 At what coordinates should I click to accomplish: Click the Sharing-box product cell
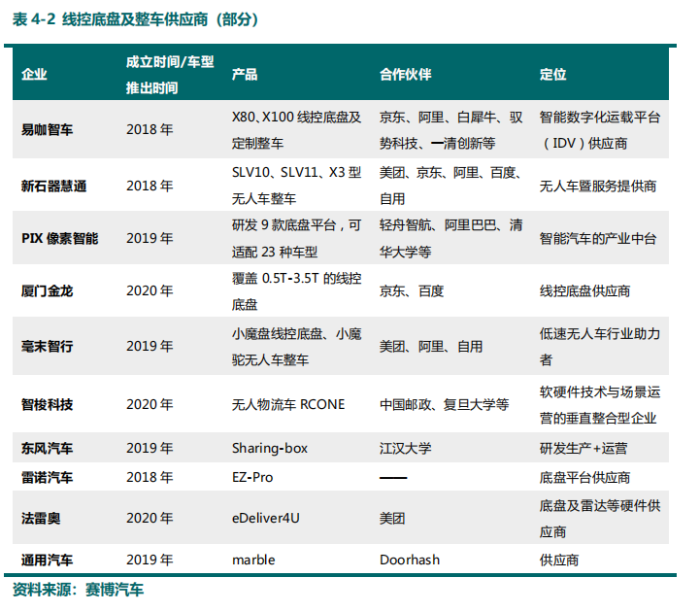(x=268, y=448)
